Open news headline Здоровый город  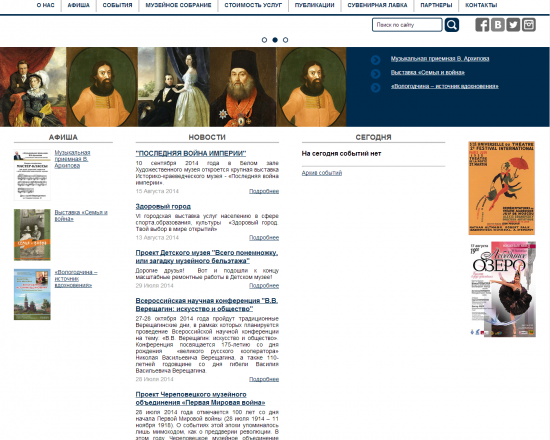click(x=163, y=206)
